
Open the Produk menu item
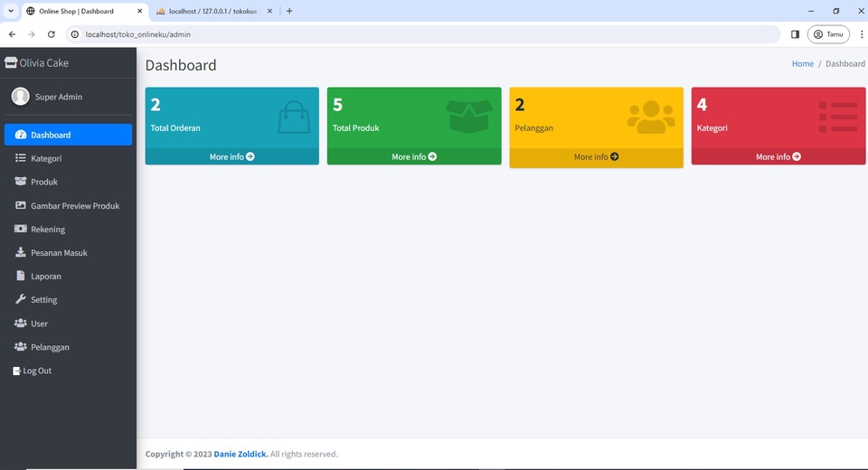click(x=68, y=182)
